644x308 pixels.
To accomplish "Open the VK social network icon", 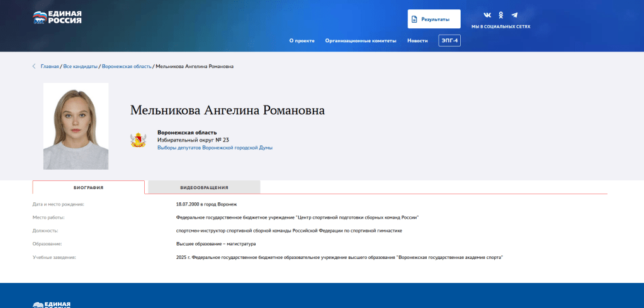I will point(487,15).
